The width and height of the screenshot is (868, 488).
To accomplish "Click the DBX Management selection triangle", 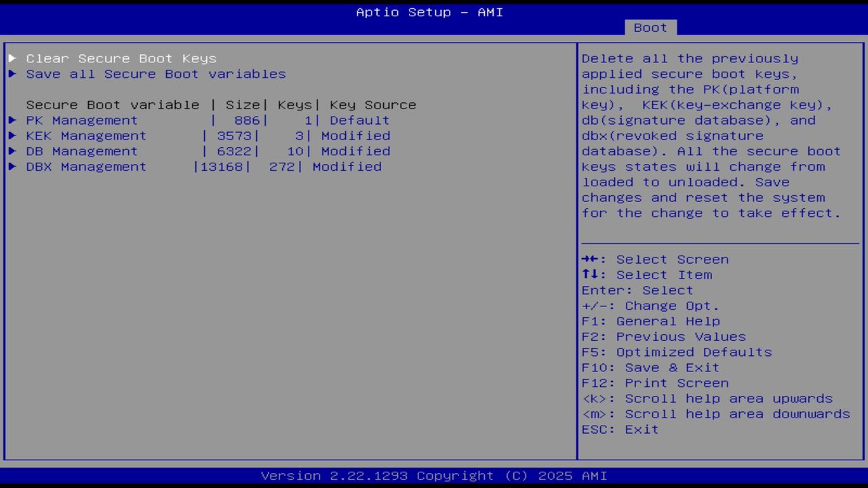I will point(12,167).
